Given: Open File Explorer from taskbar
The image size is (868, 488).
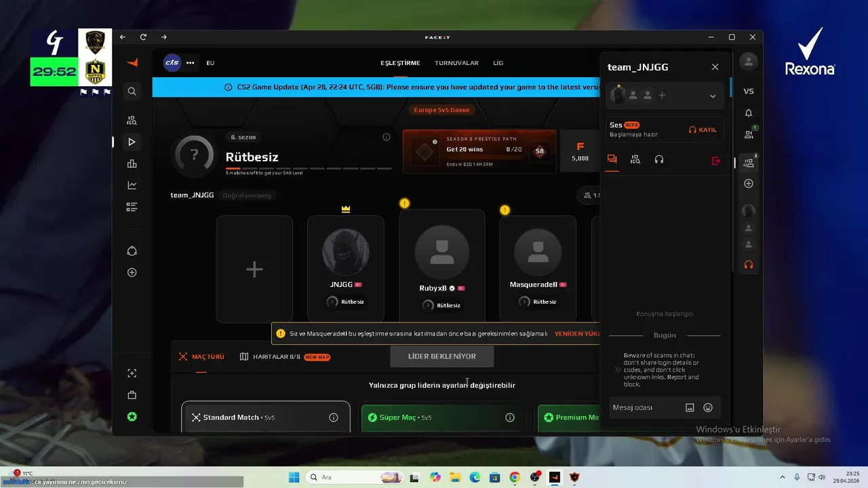Looking at the screenshot, I should 455,477.
